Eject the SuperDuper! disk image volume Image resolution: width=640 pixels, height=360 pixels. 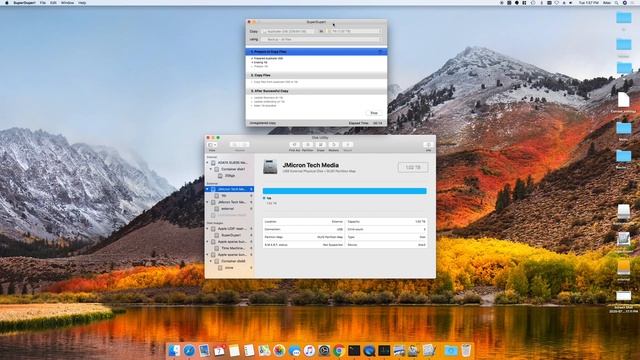tap(251, 235)
